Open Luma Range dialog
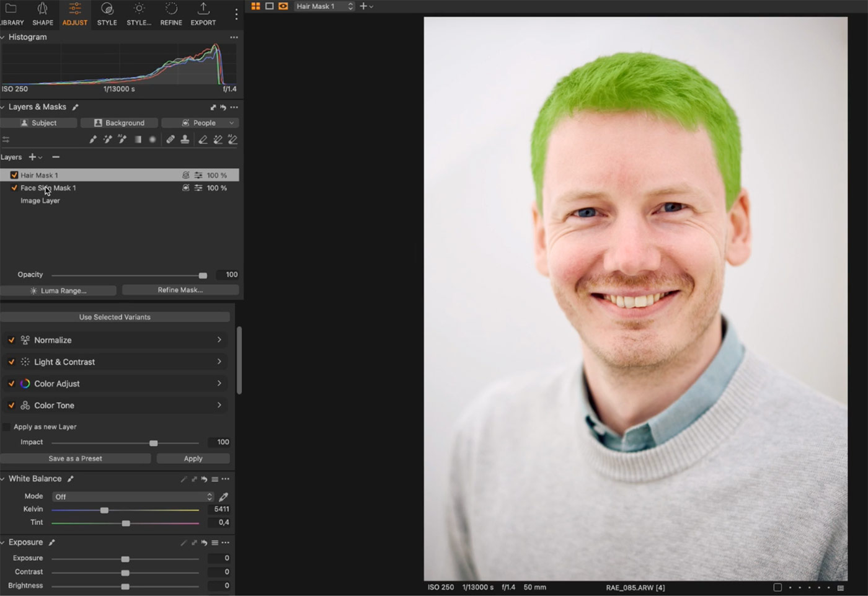Image resolution: width=868 pixels, height=596 pixels. (x=58, y=290)
